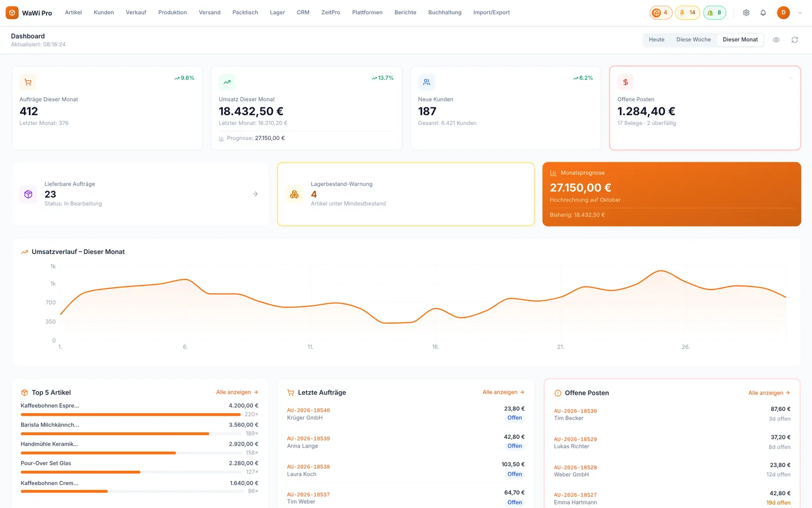Select the Diese Woche time range
This screenshot has height=508, width=812.
point(693,40)
